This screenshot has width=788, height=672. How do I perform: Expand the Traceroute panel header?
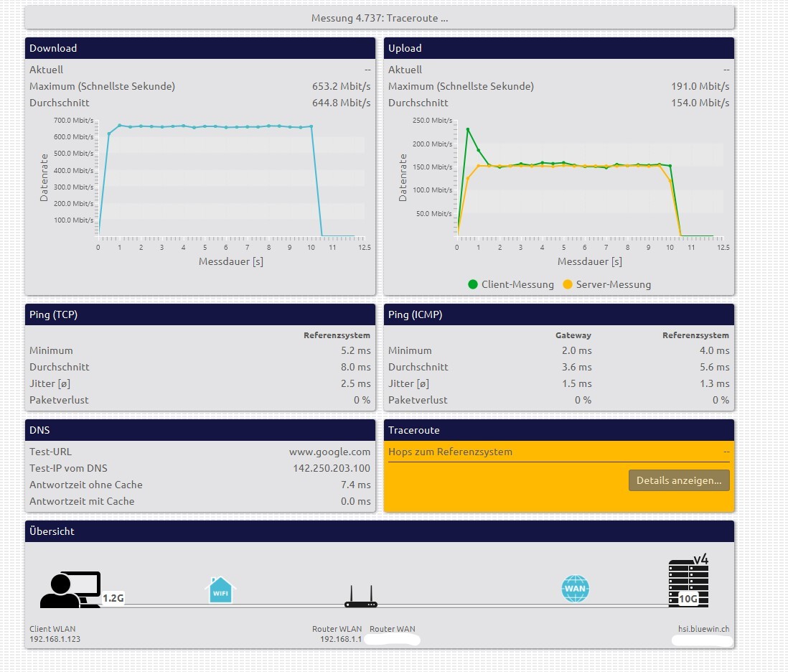click(x=559, y=430)
